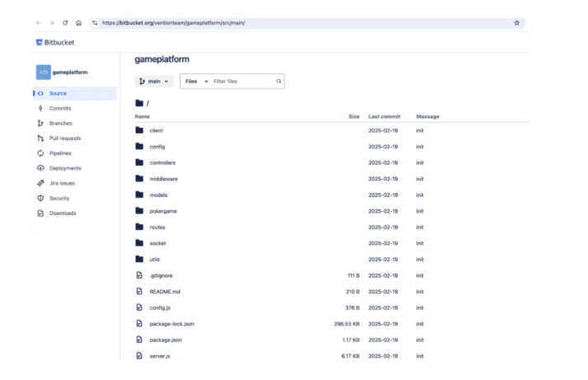Open the server.js file
588x380 pixels.
[x=159, y=356]
